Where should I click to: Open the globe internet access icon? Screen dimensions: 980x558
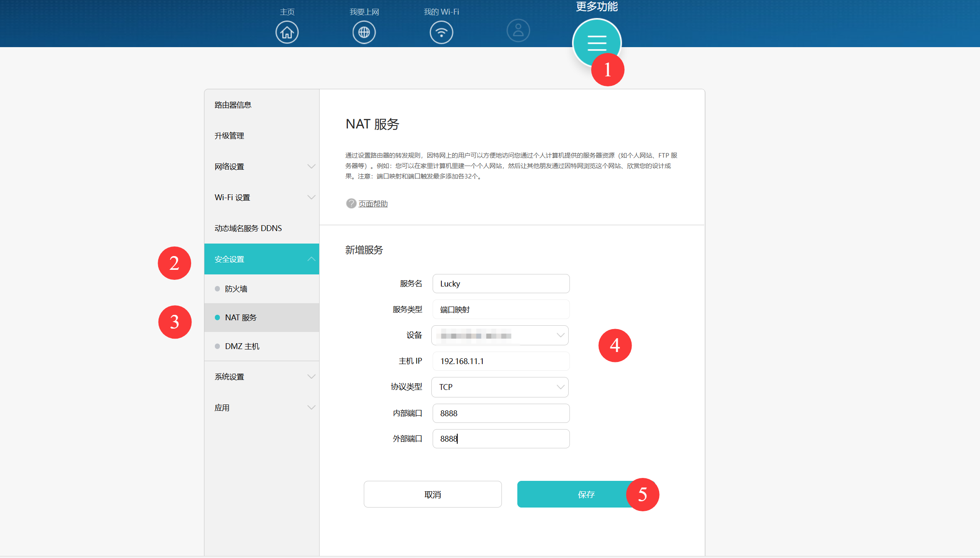[364, 32]
